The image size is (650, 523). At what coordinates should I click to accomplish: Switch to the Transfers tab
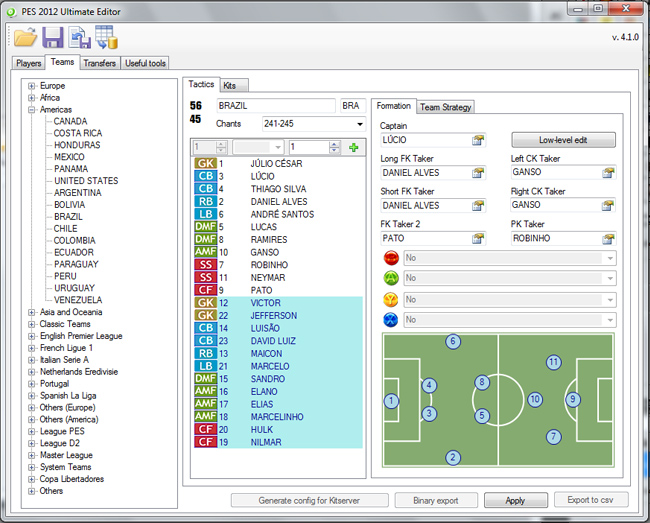pyautogui.click(x=99, y=63)
